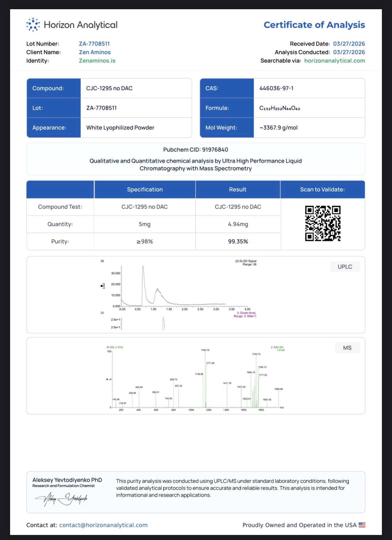The width and height of the screenshot is (392, 540).
Task: Click the Mol Weight: label cell
Action: [x=227, y=127]
